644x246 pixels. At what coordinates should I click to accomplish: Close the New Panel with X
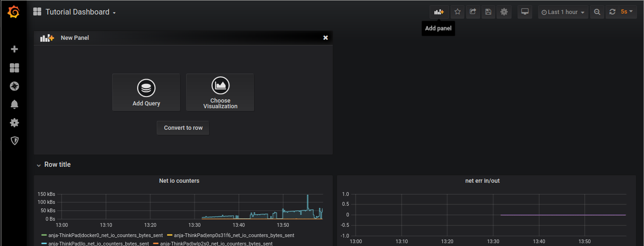coord(326,38)
